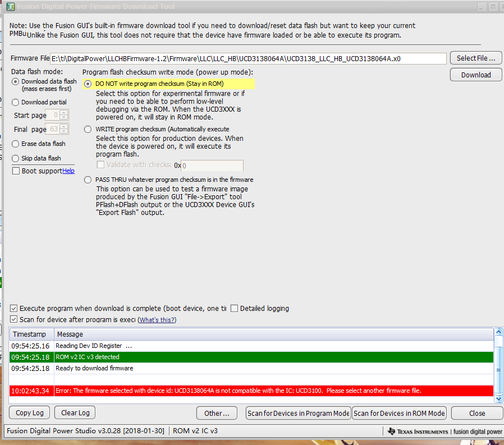The width and height of the screenshot is (504, 445).
Task: Click the Clear Log button
Action: pos(75,413)
